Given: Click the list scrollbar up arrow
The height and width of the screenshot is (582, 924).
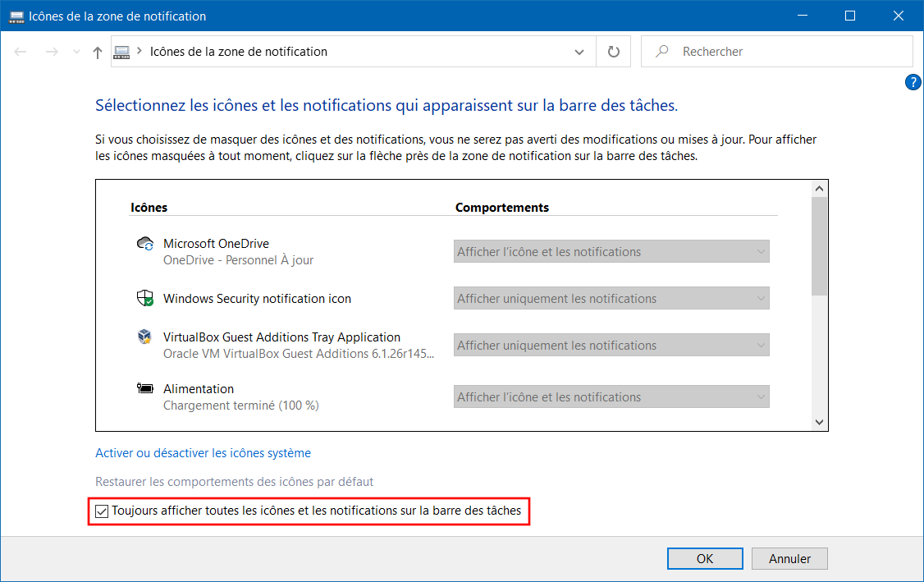Looking at the screenshot, I should click(819, 189).
